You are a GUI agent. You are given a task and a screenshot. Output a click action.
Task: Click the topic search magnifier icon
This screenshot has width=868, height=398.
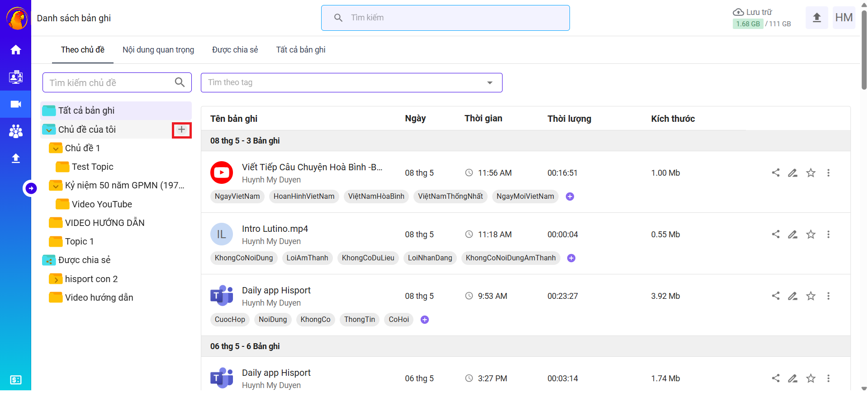pyautogui.click(x=180, y=82)
